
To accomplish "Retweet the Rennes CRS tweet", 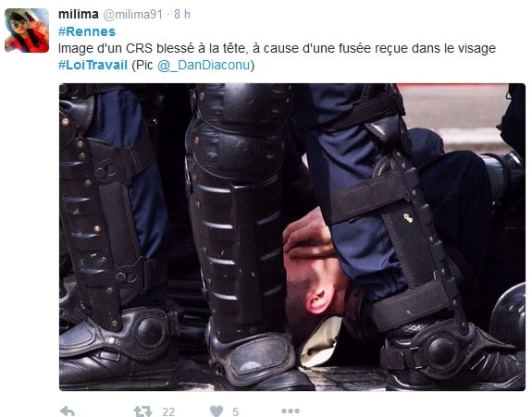I will (x=142, y=411).
